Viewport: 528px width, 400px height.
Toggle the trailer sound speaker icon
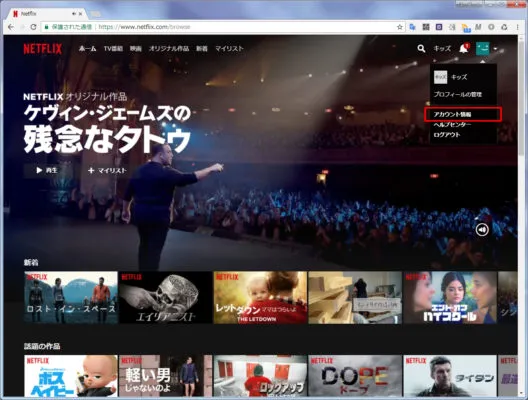[482, 230]
